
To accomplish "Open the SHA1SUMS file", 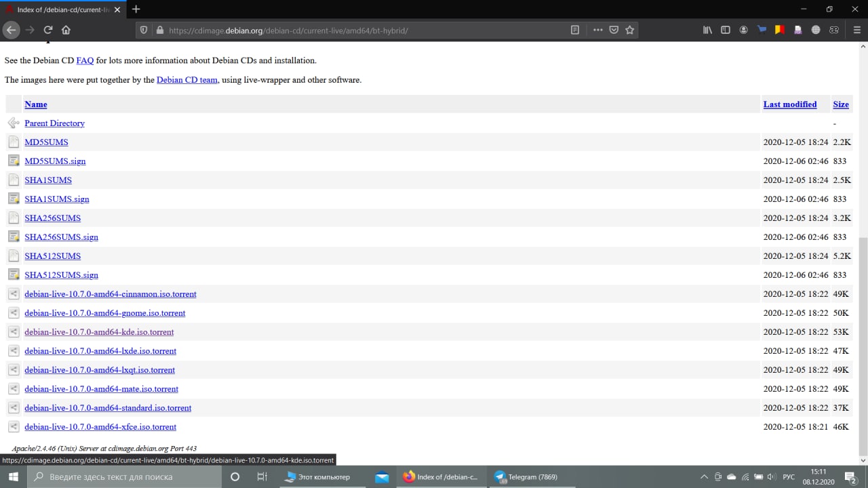I will [48, 180].
